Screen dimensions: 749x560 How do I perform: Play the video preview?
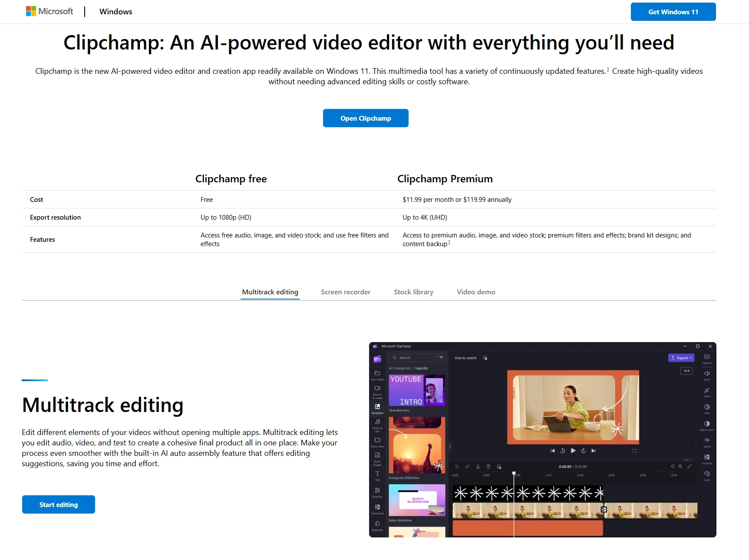coord(573,451)
